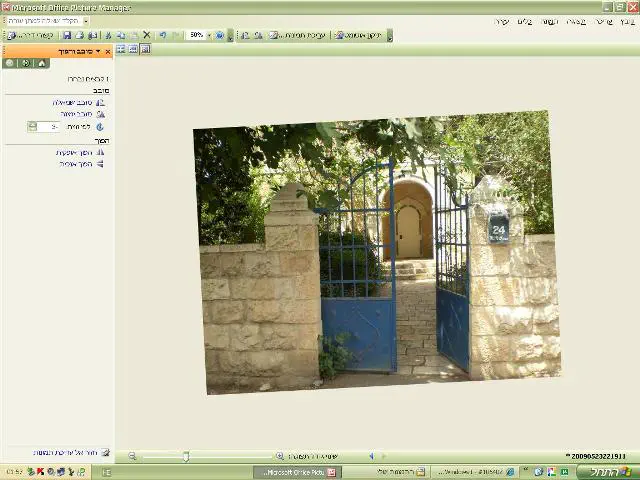Viewport: 640px width, 480px height.
Task: Click the Save icon in the toolbar
Action: point(68,35)
